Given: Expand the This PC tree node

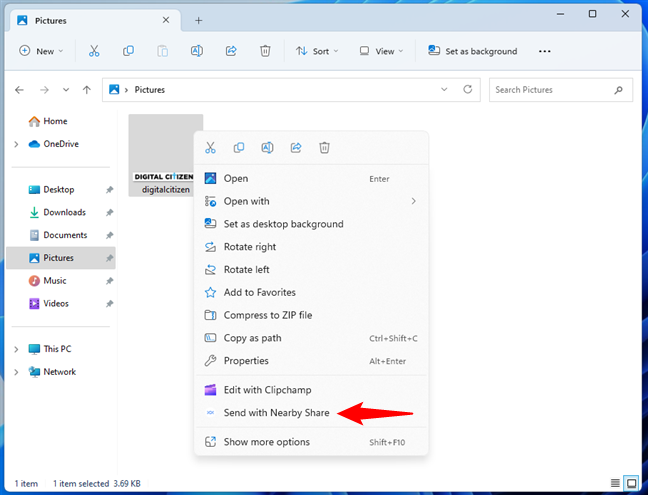Looking at the screenshot, I should [x=16, y=349].
